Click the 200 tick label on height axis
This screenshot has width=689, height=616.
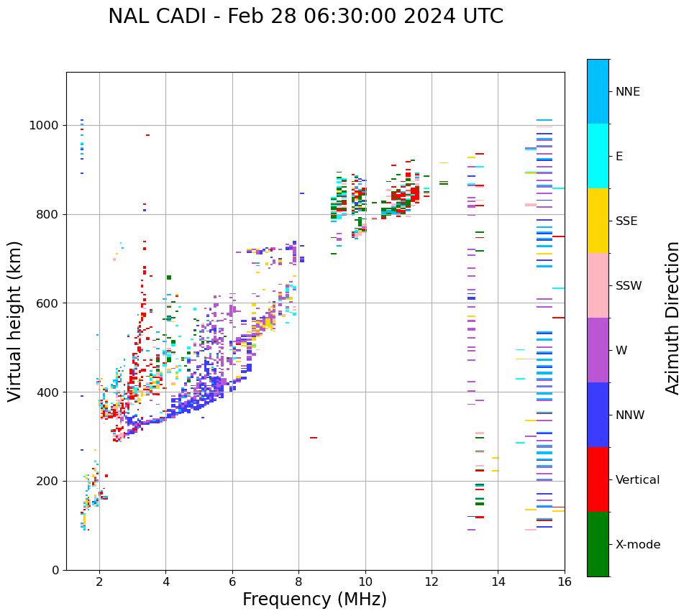point(47,481)
